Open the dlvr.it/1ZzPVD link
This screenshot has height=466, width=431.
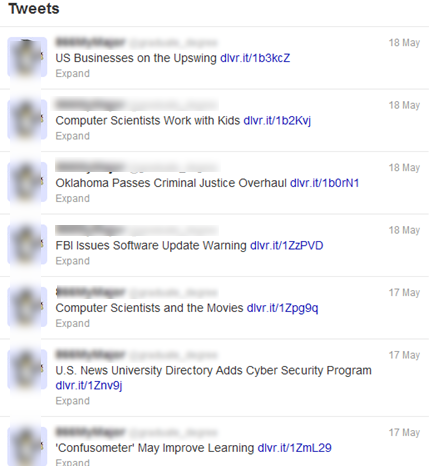pyautogui.click(x=287, y=246)
